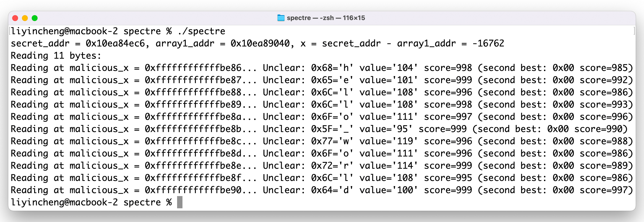The image size is (644, 222).
Task: Maximize the terminal using the green button
Action: (x=34, y=18)
